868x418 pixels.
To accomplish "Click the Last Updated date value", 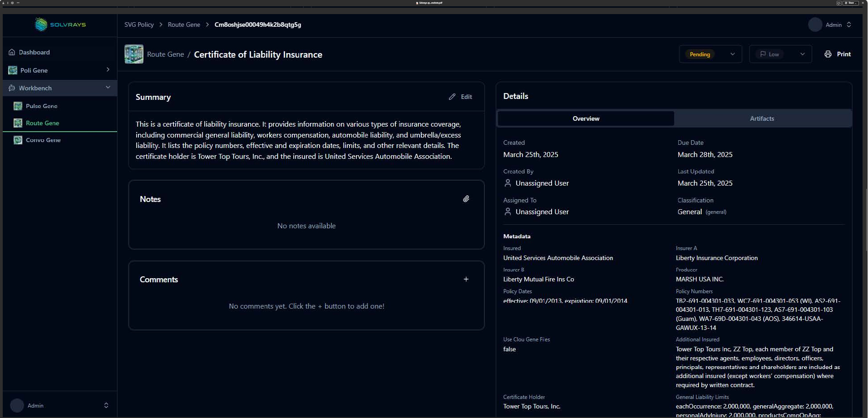I will [x=705, y=183].
